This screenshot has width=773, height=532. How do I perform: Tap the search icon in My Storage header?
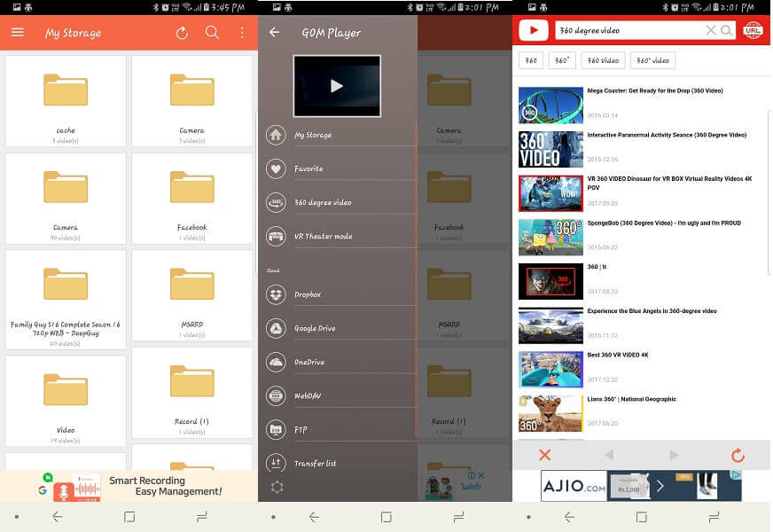coord(212,33)
